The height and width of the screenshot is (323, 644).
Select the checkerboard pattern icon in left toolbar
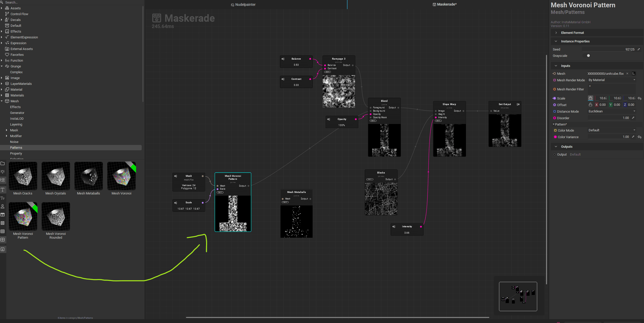click(3, 223)
